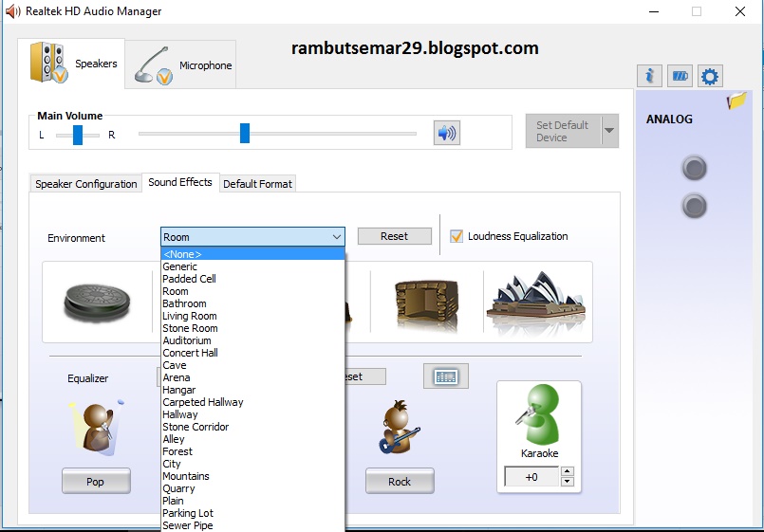
Task: Mute speakers with the volume icon button
Action: click(x=447, y=133)
